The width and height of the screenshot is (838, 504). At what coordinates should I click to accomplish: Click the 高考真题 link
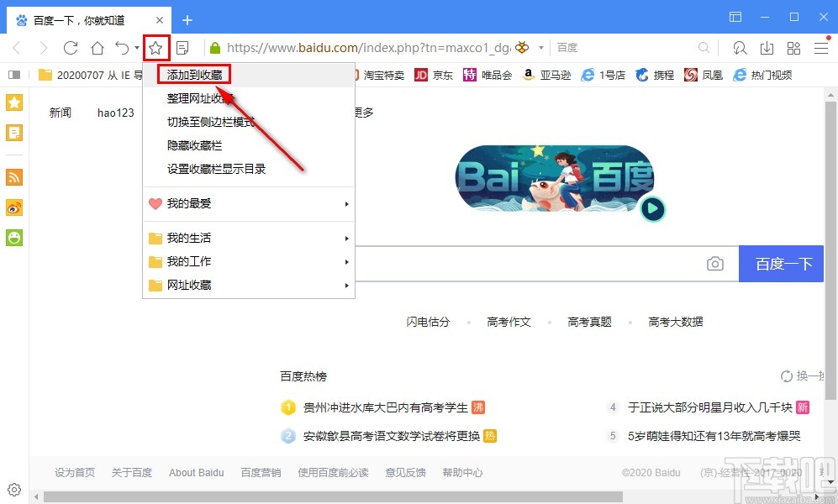(589, 322)
